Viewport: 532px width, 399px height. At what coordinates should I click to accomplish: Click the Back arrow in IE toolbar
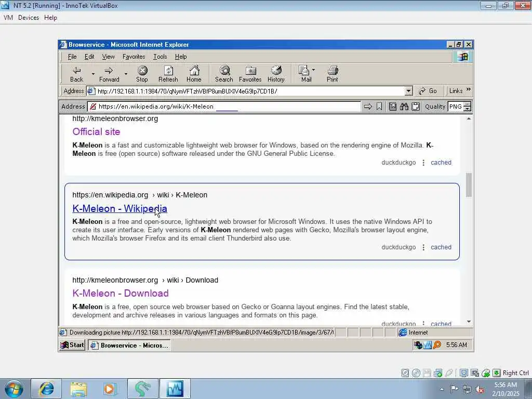coord(77,74)
